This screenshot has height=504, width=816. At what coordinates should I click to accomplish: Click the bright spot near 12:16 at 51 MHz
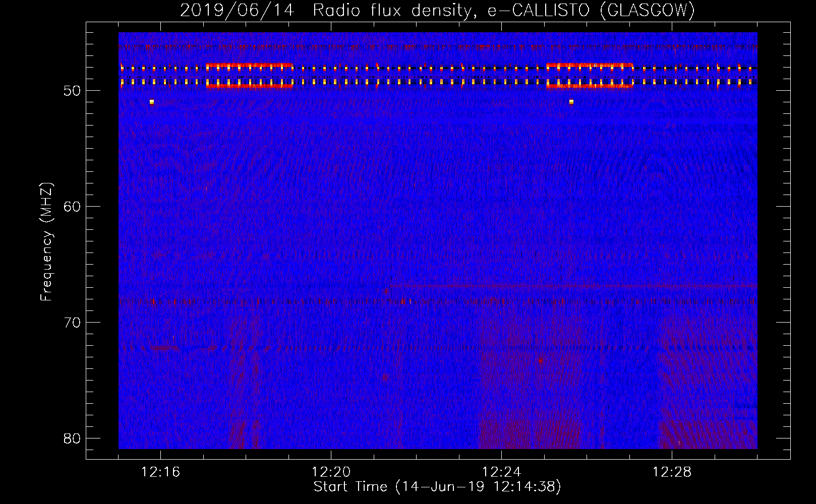151,102
